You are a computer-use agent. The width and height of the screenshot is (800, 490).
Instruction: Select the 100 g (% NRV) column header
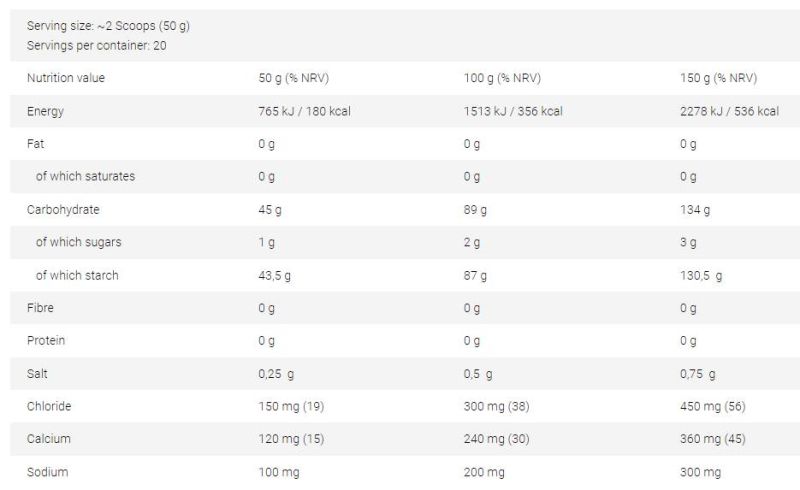point(502,78)
